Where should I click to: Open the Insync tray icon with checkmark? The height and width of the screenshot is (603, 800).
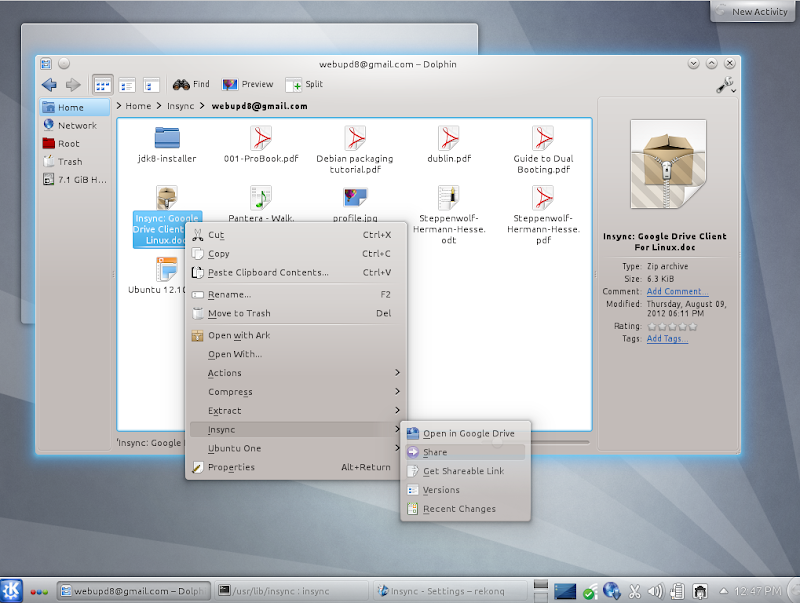pos(590,592)
